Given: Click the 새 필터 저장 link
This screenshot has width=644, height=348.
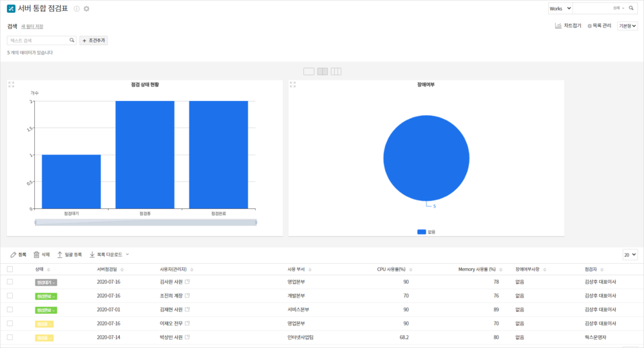Looking at the screenshot, I should (x=32, y=26).
